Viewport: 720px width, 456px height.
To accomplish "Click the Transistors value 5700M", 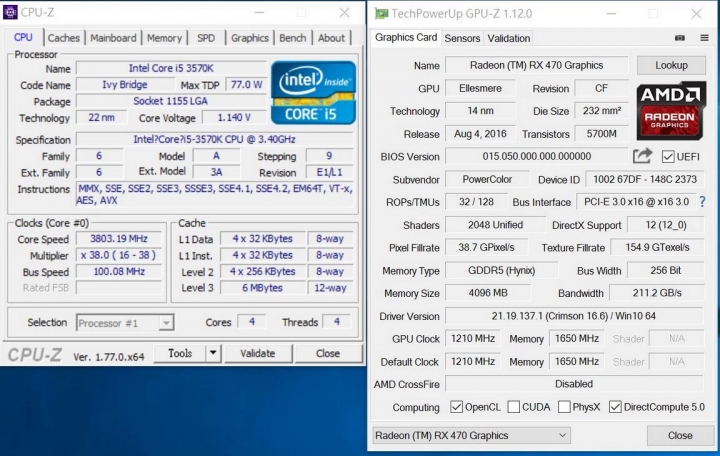I will (601, 134).
